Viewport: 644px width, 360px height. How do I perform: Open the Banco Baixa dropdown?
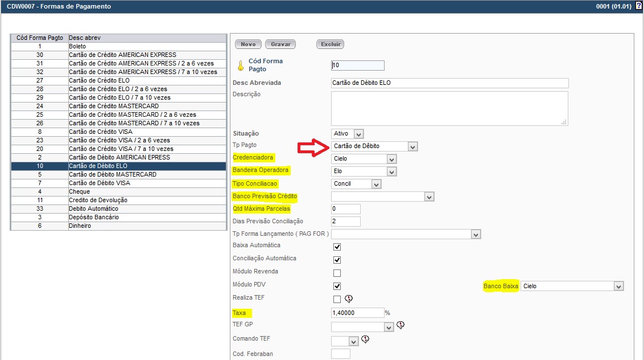[572, 287]
